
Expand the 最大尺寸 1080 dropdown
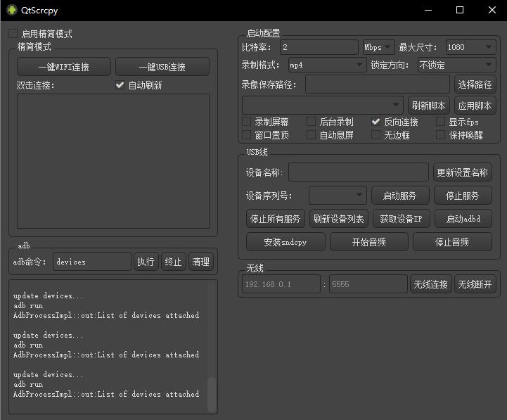470,47
